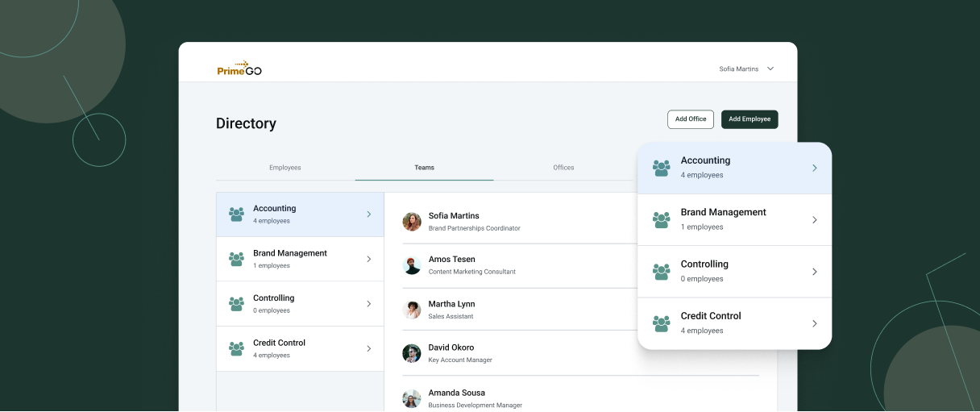980x412 pixels.
Task: Click the Controlling team icon in sidebar
Action: point(236,304)
